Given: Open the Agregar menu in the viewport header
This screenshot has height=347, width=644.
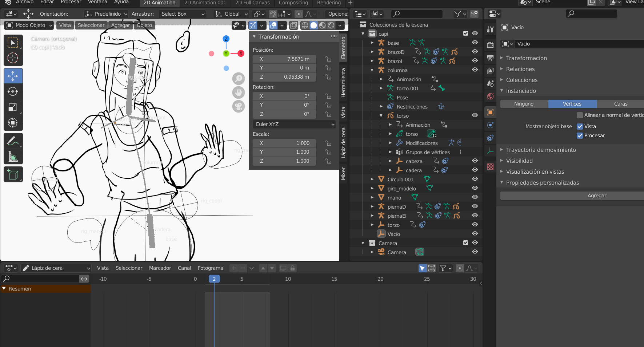Looking at the screenshot, I should coord(120,25).
